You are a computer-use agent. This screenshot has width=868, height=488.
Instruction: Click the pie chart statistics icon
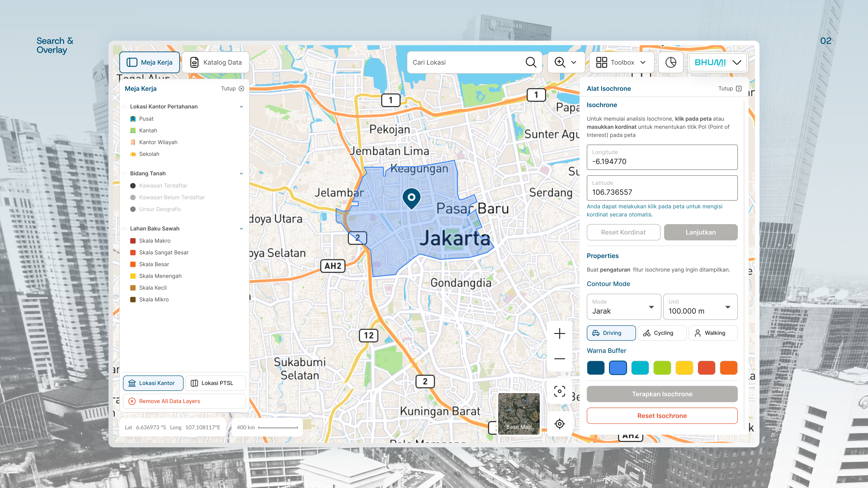point(670,62)
